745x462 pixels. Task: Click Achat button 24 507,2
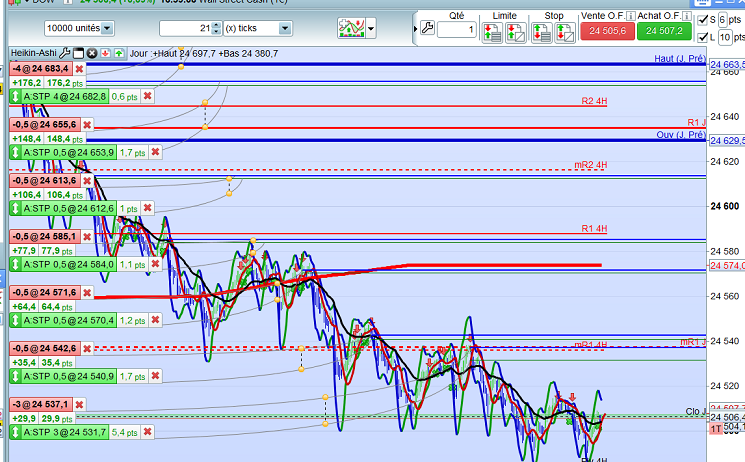(x=664, y=31)
